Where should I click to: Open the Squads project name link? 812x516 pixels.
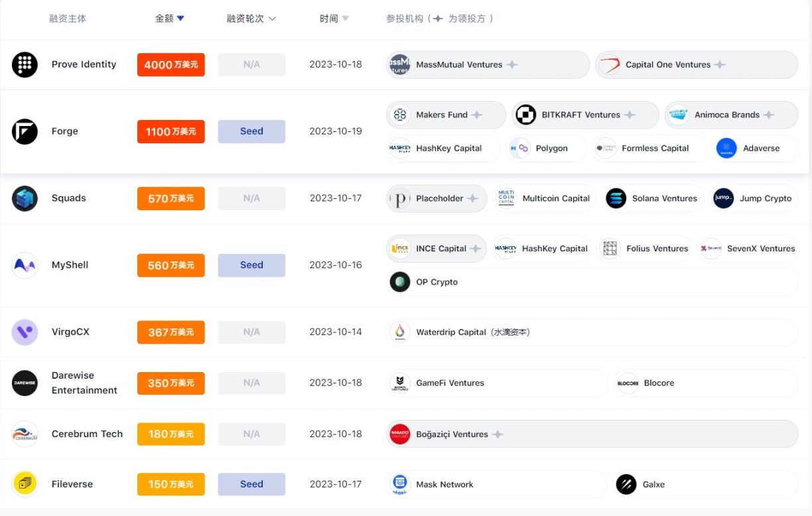point(69,198)
